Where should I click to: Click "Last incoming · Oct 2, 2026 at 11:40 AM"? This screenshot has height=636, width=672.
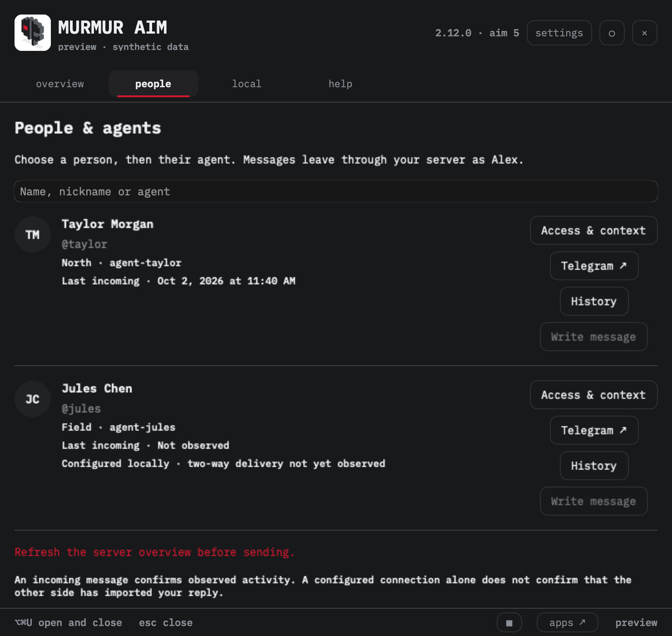pos(178,281)
